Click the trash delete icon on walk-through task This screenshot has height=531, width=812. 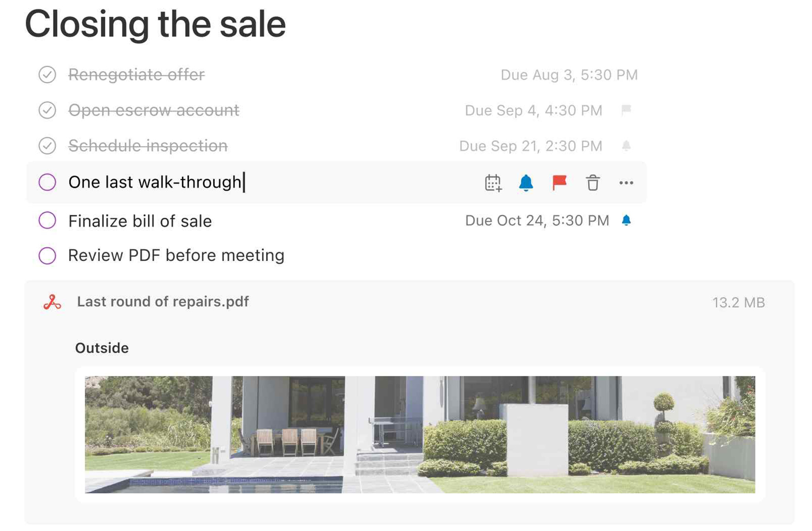[x=592, y=182]
